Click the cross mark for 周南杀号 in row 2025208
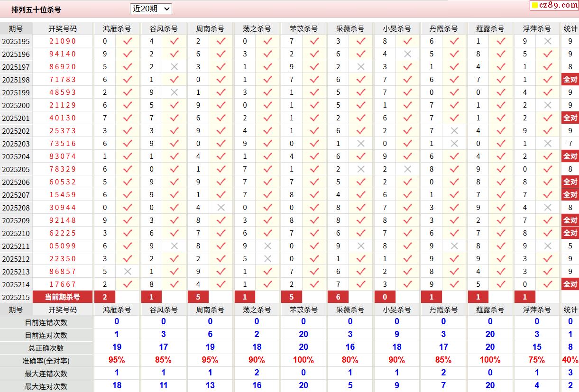 [x=221, y=208]
